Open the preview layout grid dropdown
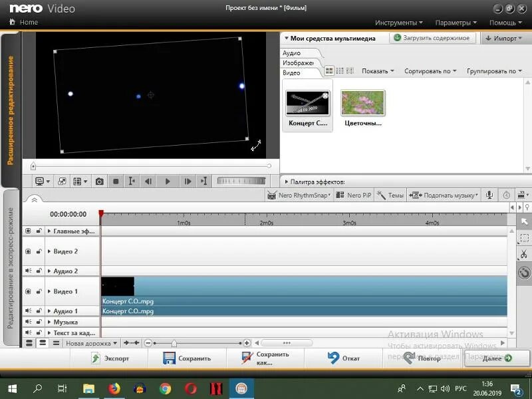The height and width of the screenshot is (399, 532). tap(80, 182)
